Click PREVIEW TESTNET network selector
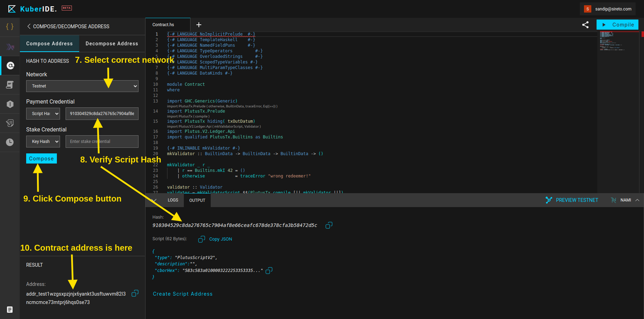 click(577, 200)
